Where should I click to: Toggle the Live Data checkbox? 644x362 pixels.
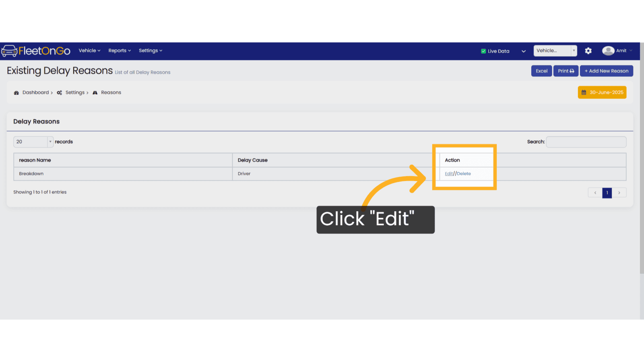point(483,51)
